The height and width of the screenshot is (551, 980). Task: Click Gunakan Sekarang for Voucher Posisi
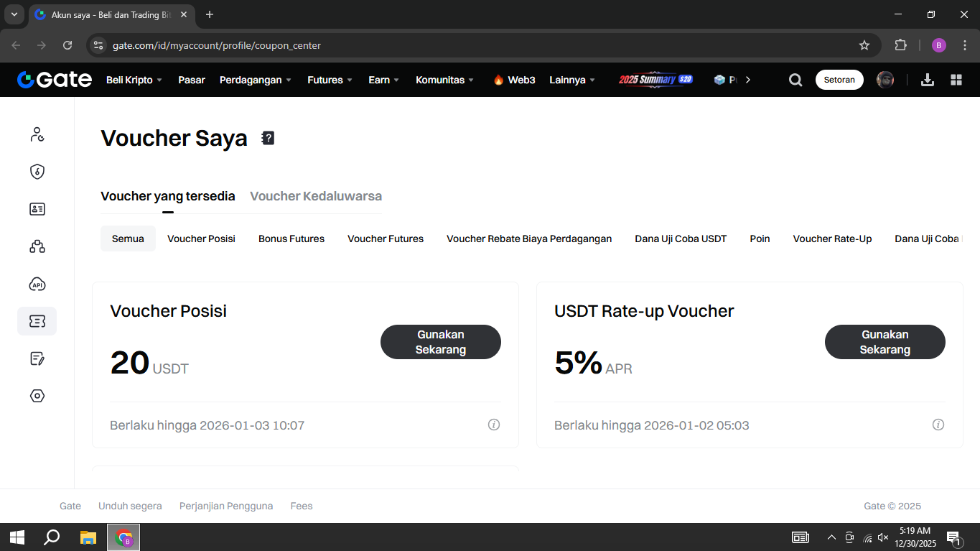(x=441, y=342)
